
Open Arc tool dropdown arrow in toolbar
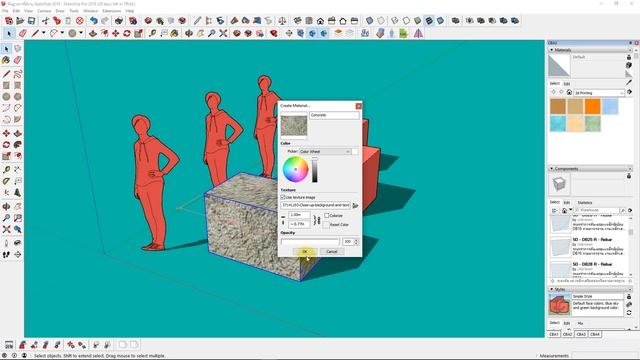click(x=62, y=33)
